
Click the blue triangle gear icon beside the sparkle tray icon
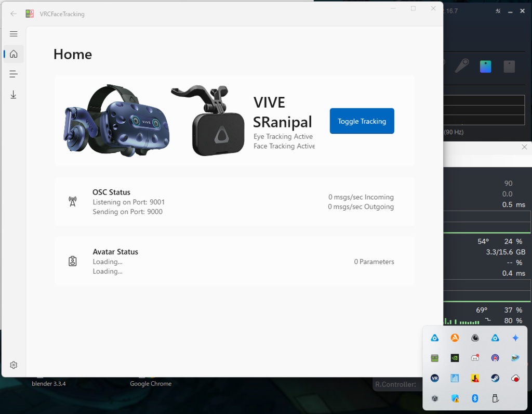pos(495,338)
